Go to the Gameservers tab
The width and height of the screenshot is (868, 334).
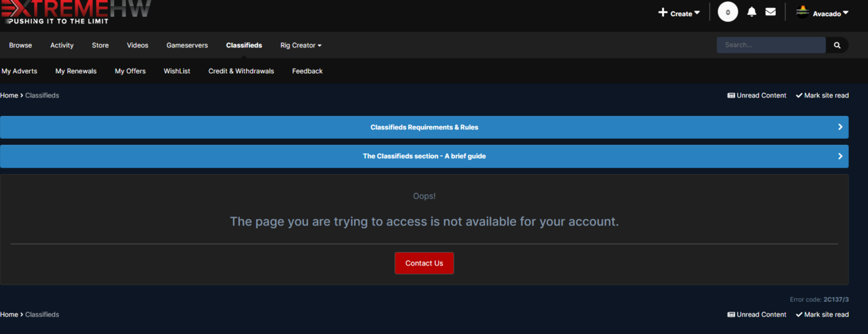click(x=187, y=45)
